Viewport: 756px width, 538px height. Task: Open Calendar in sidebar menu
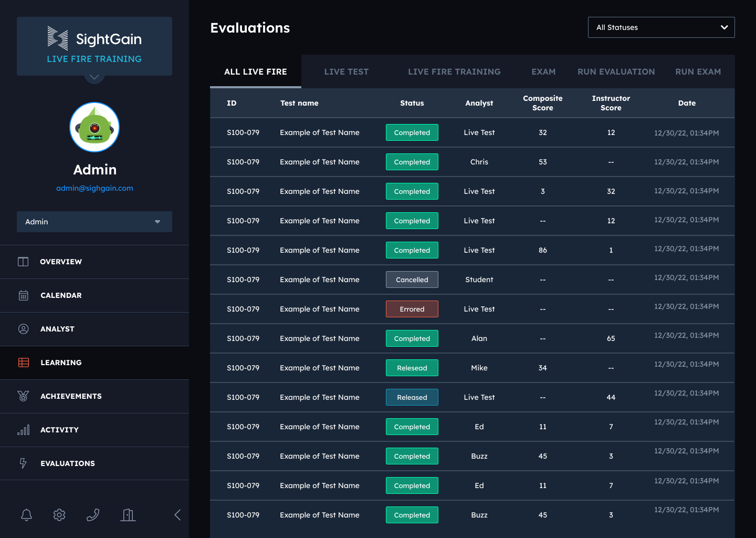(94, 295)
